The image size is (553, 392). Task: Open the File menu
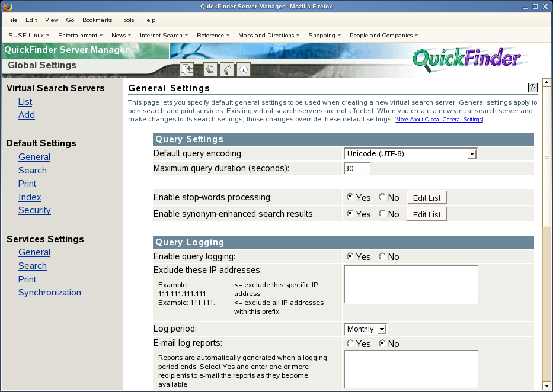point(12,20)
